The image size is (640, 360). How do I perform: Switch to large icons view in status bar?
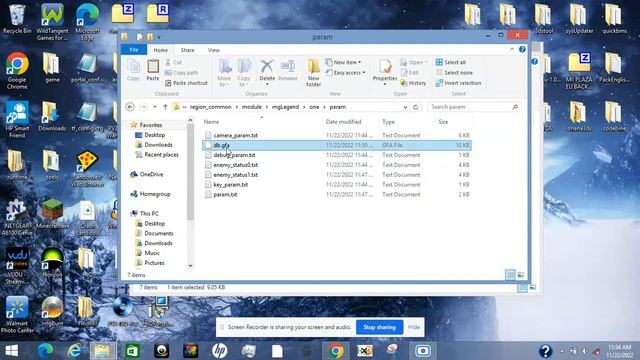520,275
